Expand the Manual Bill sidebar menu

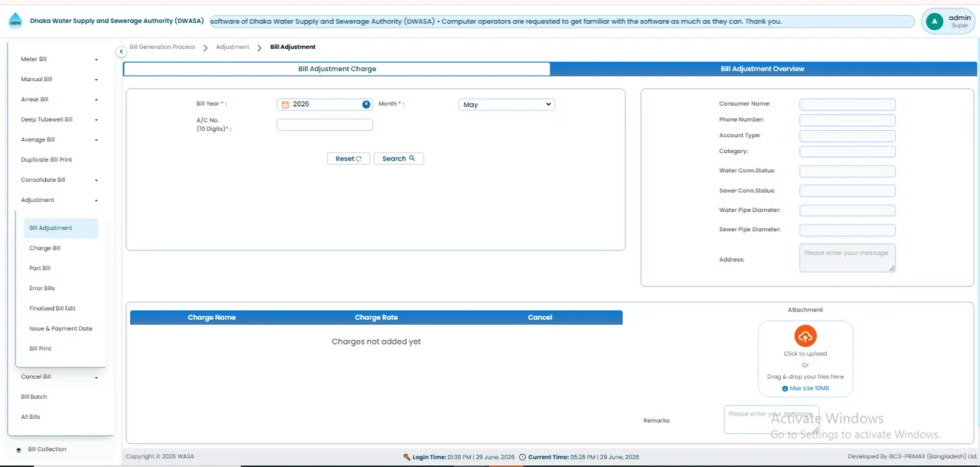(x=60, y=80)
